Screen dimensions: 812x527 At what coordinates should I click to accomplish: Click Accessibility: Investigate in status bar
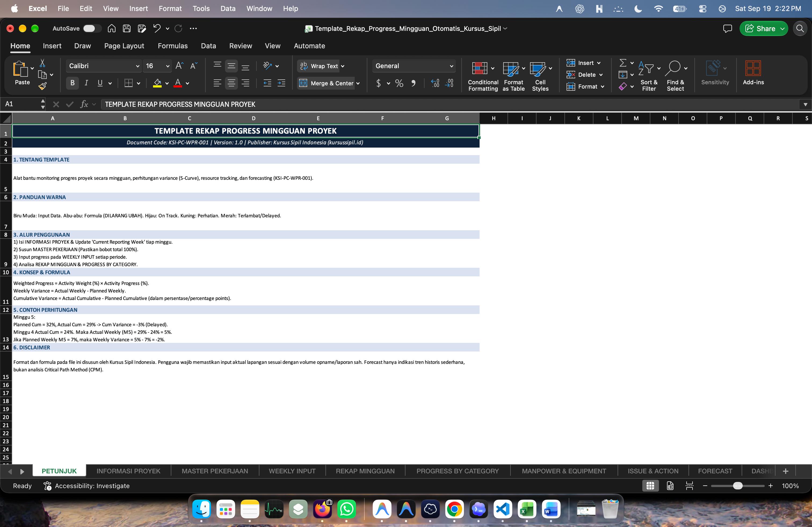coord(87,486)
